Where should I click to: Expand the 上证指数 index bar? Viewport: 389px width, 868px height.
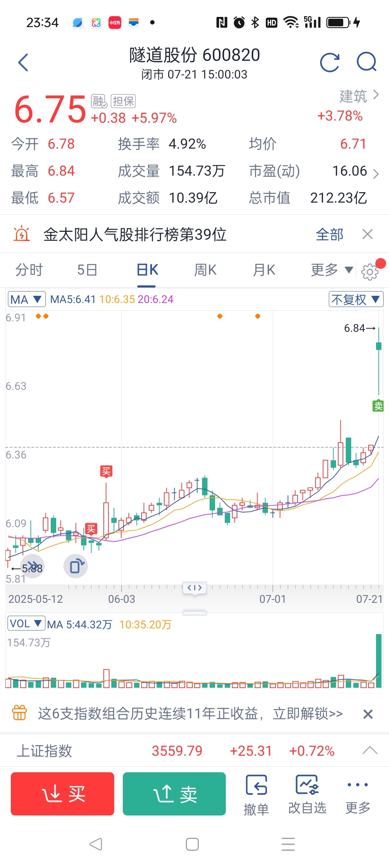pyautogui.click(x=370, y=751)
